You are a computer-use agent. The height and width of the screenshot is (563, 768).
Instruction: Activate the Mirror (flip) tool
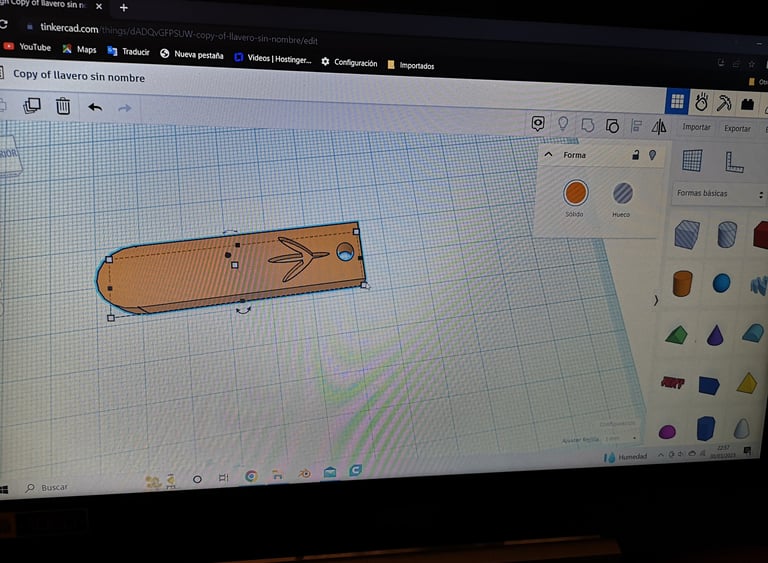[659, 127]
